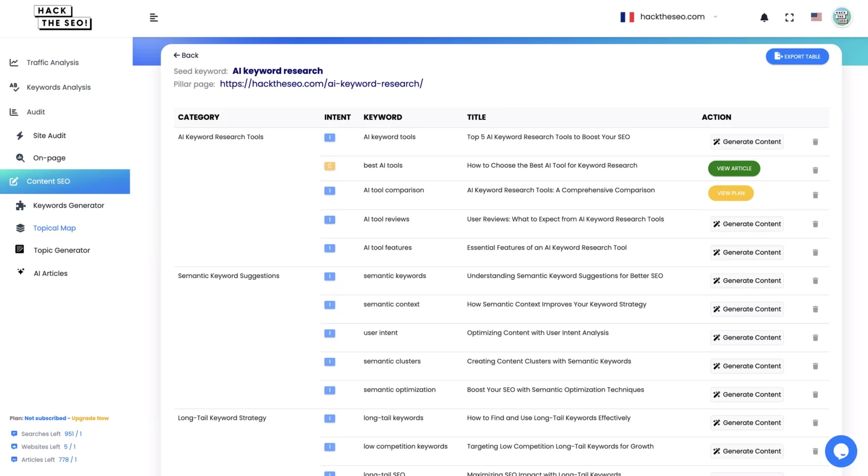Open Keywords Analysis section
Screen dimensions: 868x476
(x=58, y=87)
